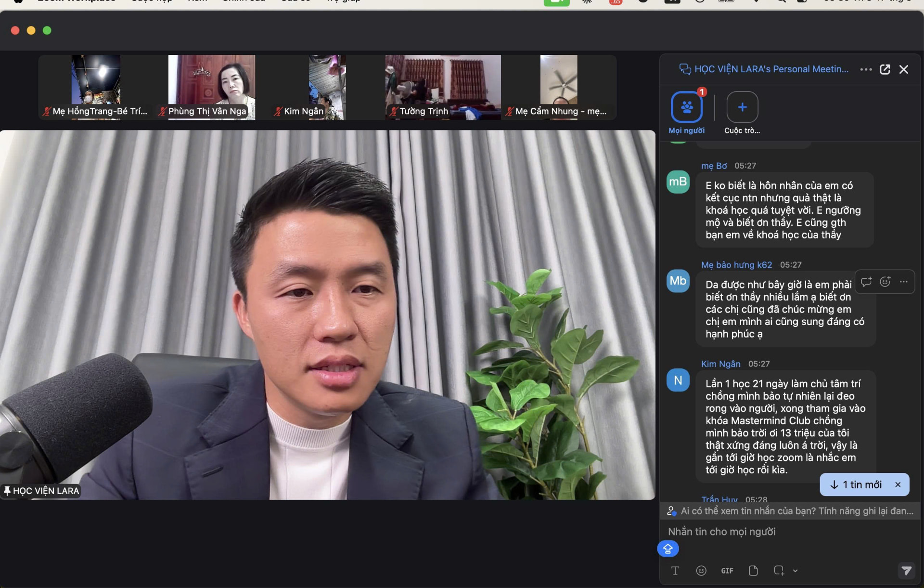Open text formatting options in chat
The image size is (924, 588).
point(675,571)
